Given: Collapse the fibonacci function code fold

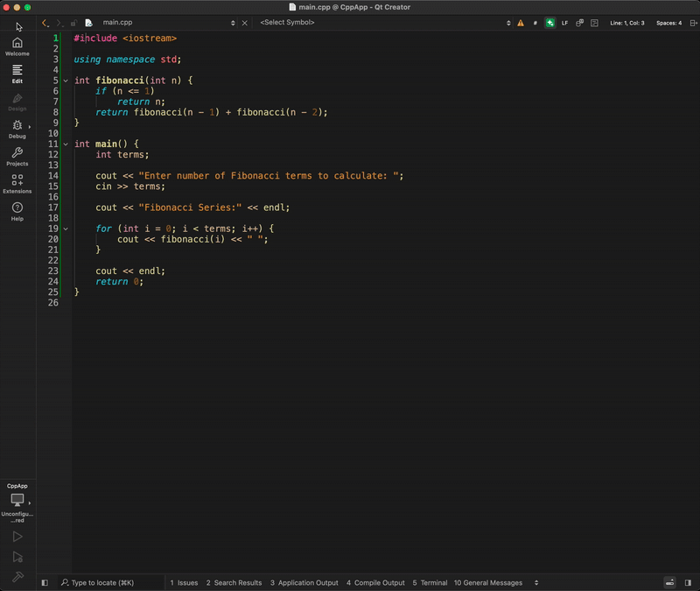Looking at the screenshot, I should [65, 80].
